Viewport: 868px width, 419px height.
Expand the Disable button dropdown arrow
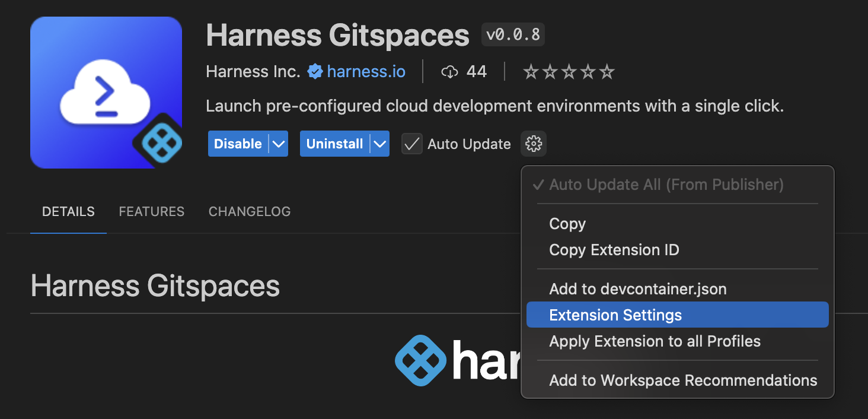pyautogui.click(x=278, y=144)
